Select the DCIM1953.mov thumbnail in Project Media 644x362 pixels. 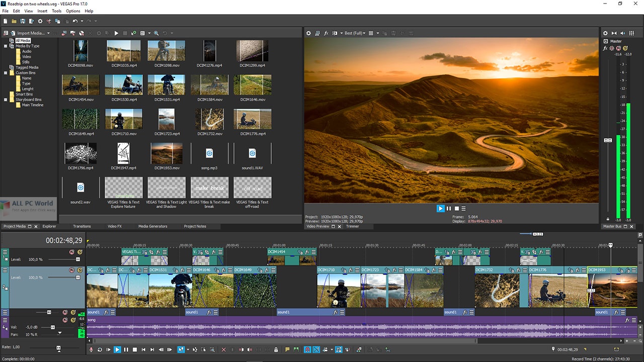pos(166,153)
